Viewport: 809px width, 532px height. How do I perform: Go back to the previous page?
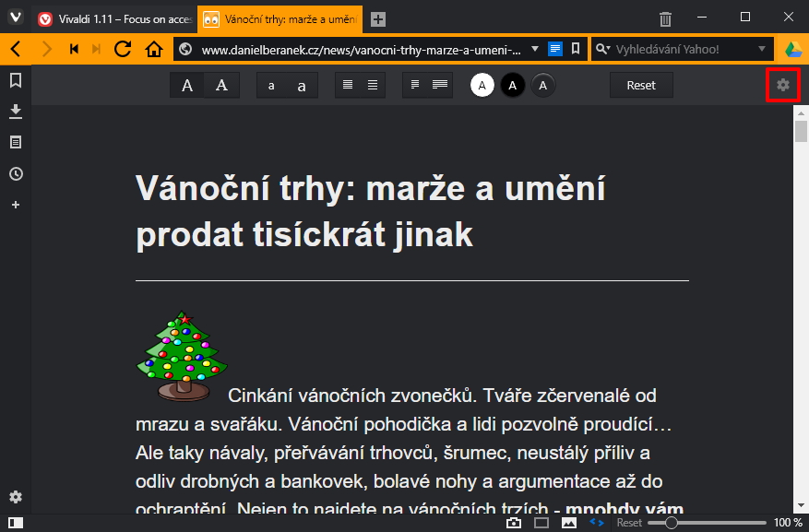16,49
